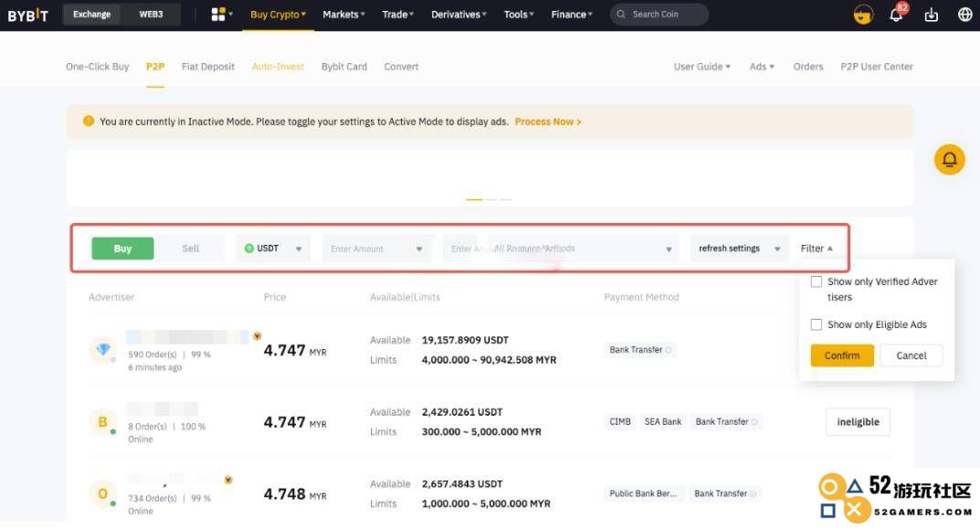Click the Confirm filter button
The image size is (980, 528).
[842, 355]
